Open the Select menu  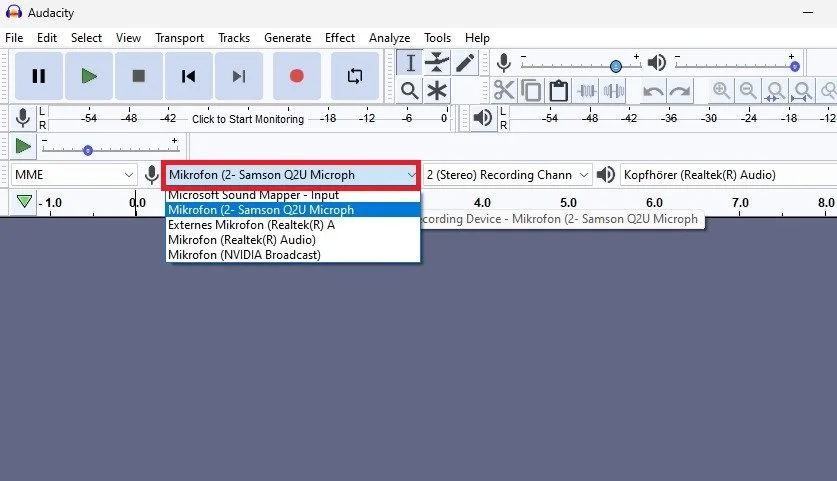[86, 38]
